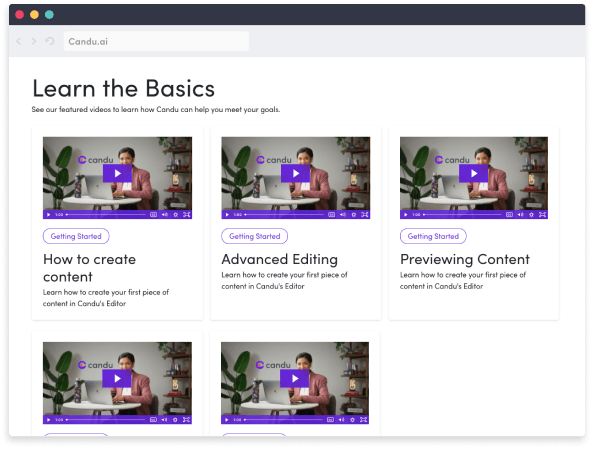
Task: Click Getting Started tag above Previewing Content
Action: [433, 236]
